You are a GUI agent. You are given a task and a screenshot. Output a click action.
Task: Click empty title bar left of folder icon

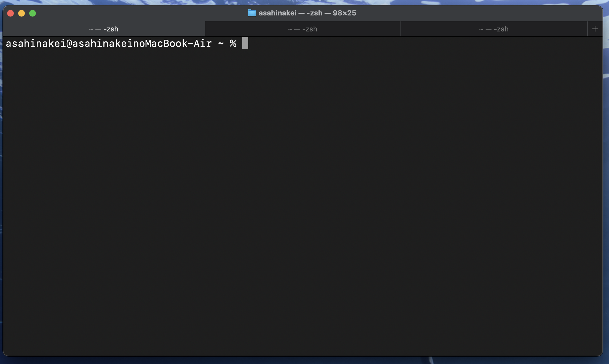point(138,13)
